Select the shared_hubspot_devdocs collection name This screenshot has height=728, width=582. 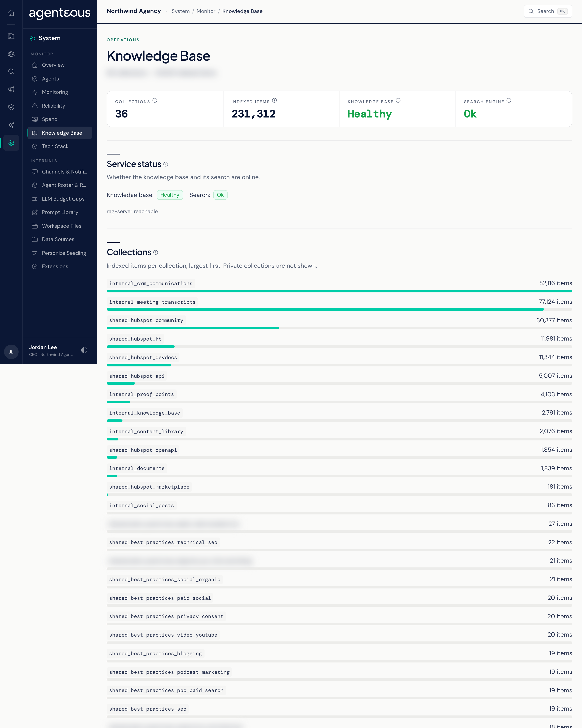pyautogui.click(x=143, y=358)
